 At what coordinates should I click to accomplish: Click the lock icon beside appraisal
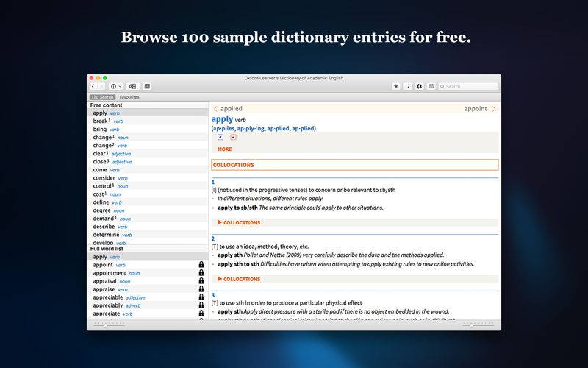click(x=201, y=281)
